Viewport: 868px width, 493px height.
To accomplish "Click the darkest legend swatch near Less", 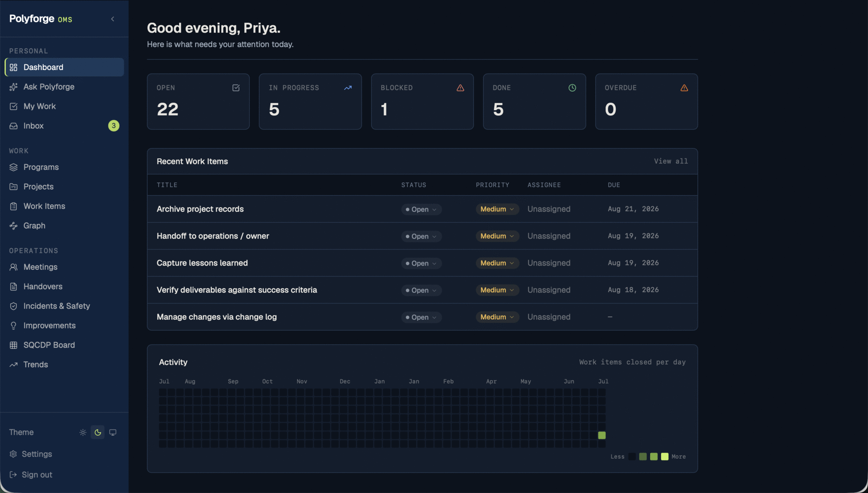I will tap(632, 457).
